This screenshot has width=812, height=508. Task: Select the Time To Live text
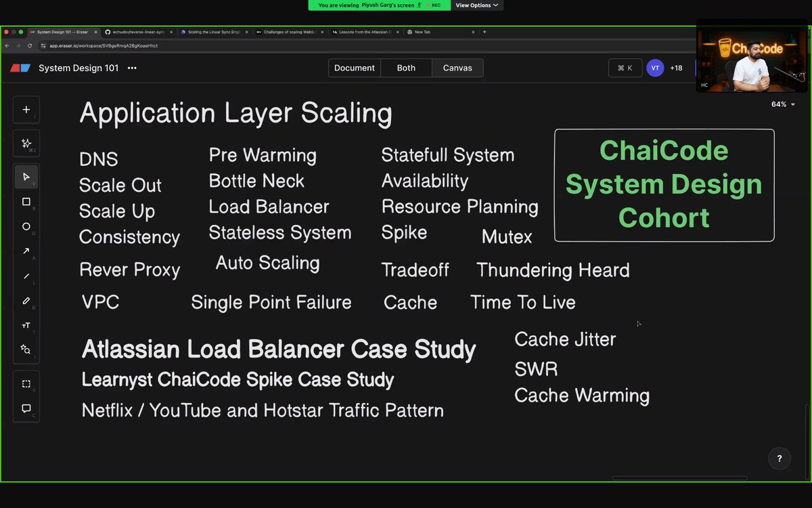point(523,302)
